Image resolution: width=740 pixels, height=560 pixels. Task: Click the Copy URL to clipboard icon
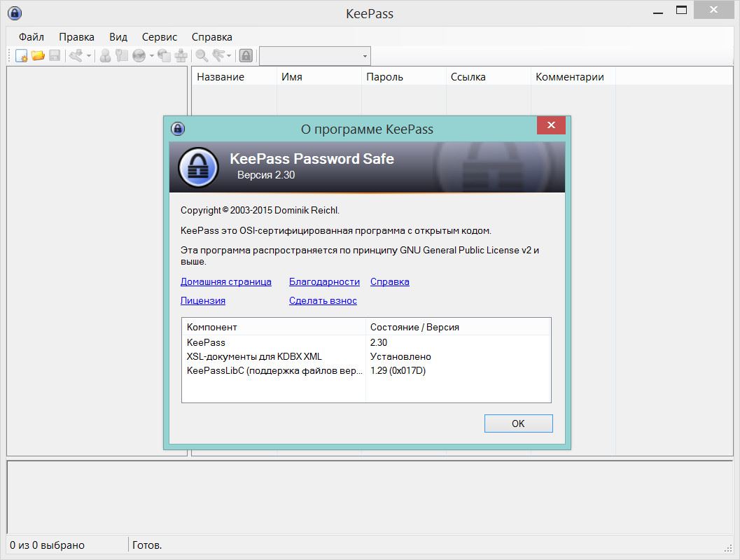pyautogui.click(x=165, y=56)
